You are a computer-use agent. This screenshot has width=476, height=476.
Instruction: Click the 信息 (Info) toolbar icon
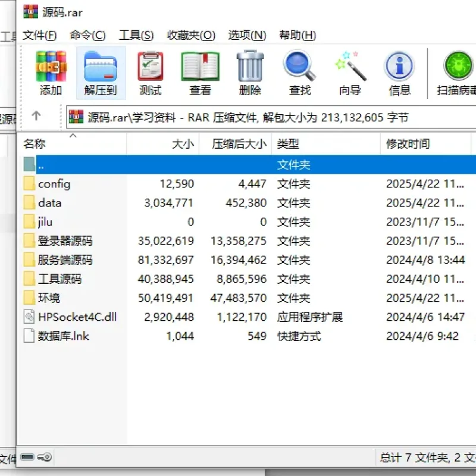pos(399,66)
